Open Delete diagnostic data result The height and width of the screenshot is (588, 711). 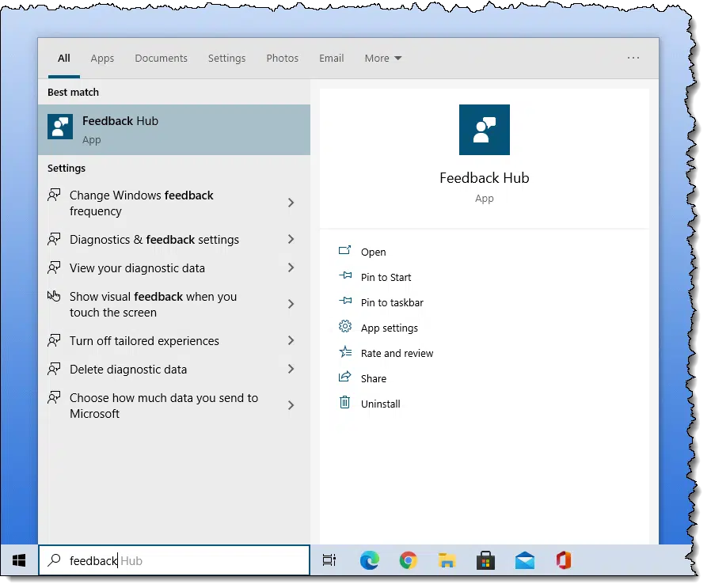[174, 369]
